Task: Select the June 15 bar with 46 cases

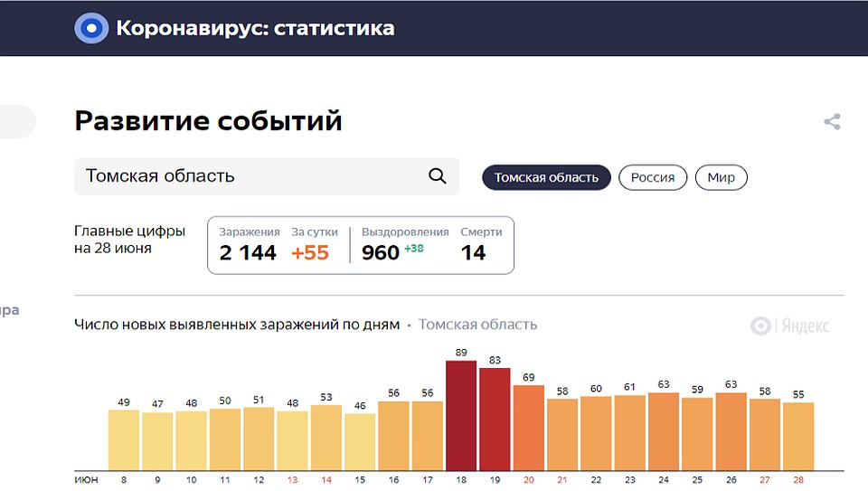Action: (360, 442)
